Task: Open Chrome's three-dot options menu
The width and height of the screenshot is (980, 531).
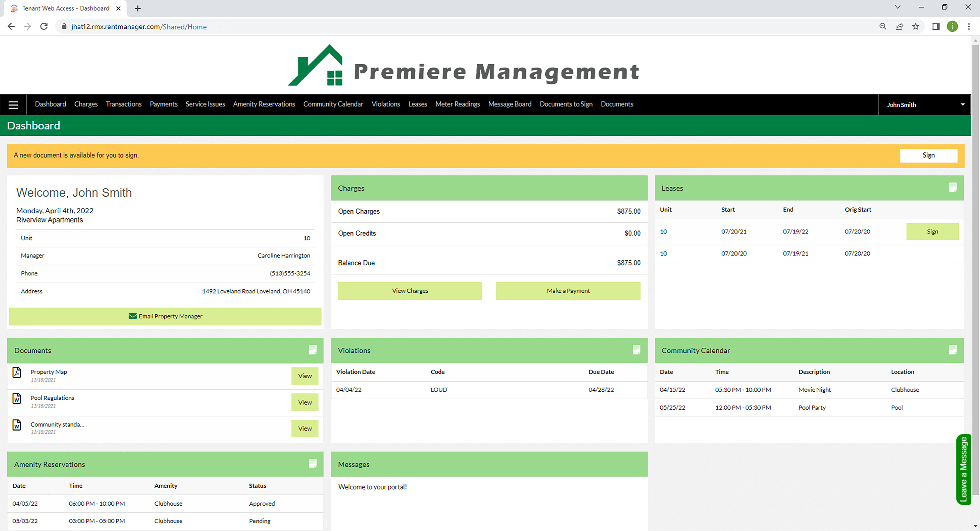Action: tap(969, 27)
